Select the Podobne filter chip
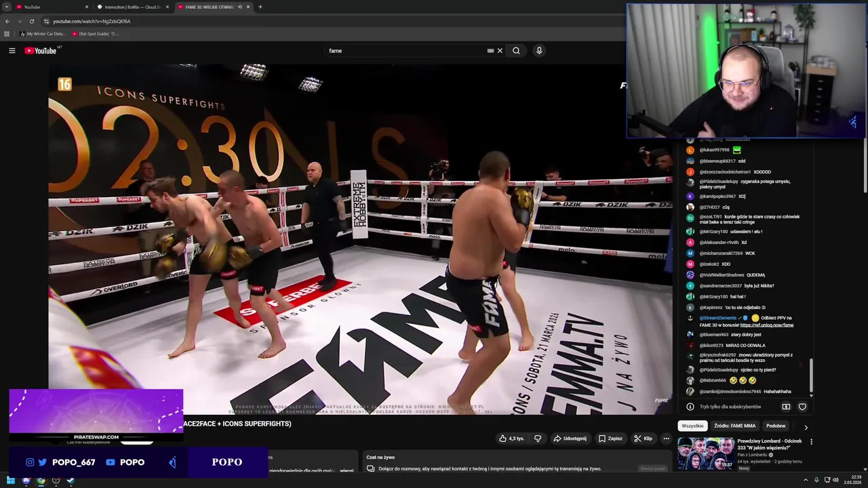Image resolution: width=868 pixels, height=488 pixels. pyautogui.click(x=776, y=426)
